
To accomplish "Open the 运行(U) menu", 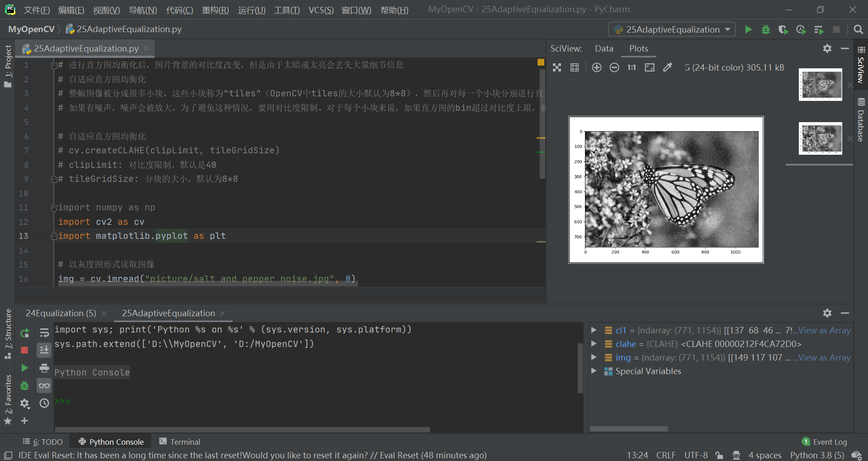I will click(251, 10).
